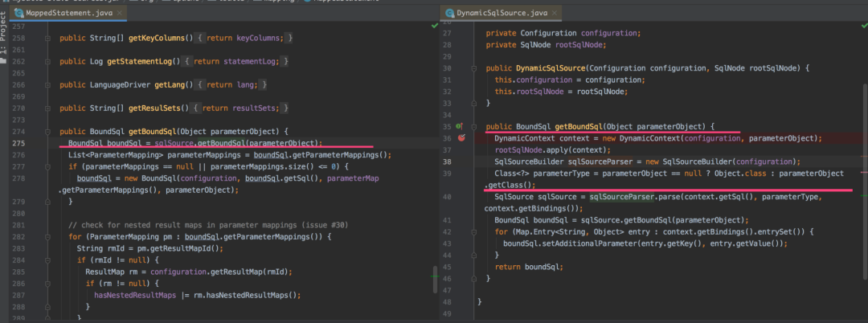Collapse the DynamicSqlSource constructor at line 30
This screenshot has width=868, height=323.
pyautogui.click(x=474, y=68)
